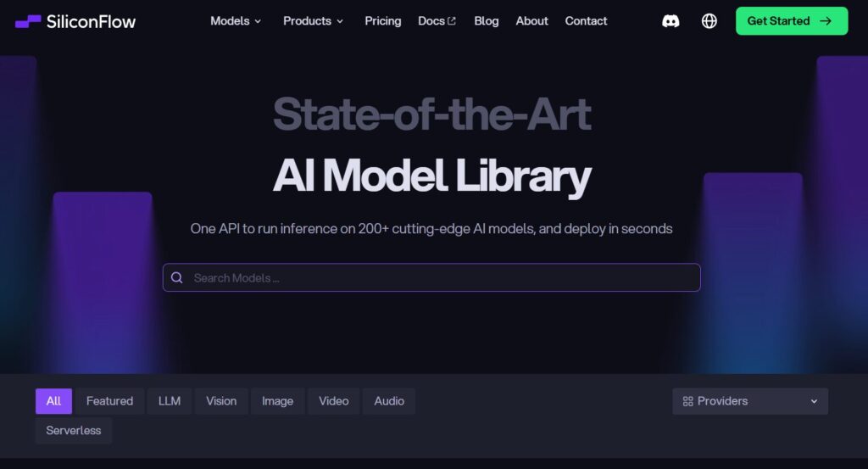
Task: Open the Providers dropdown arrow
Action: 814,401
